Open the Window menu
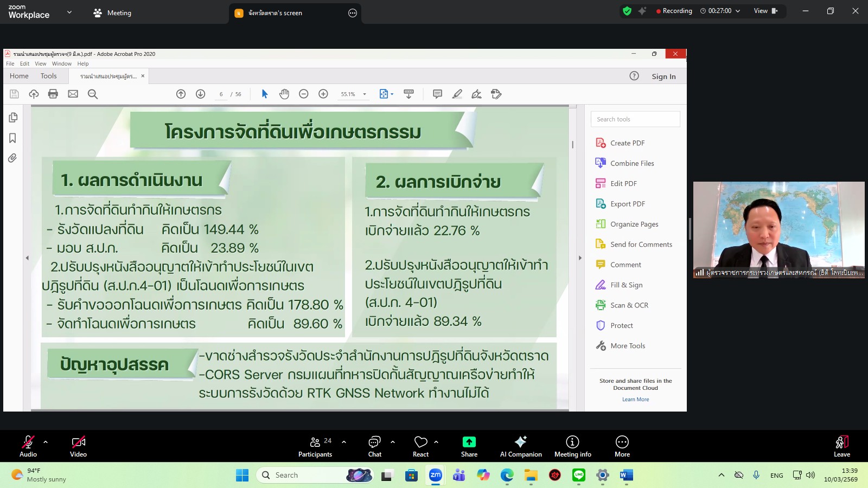The width and height of the screenshot is (868, 488). tap(61, 63)
